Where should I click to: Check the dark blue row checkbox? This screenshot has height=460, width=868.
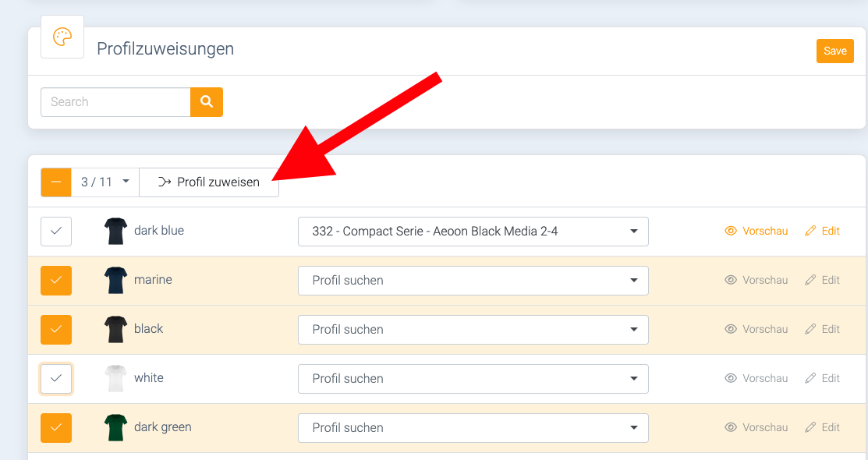click(x=56, y=232)
